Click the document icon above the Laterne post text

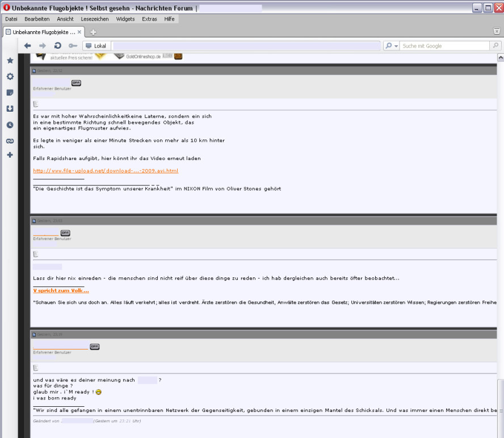[36, 104]
